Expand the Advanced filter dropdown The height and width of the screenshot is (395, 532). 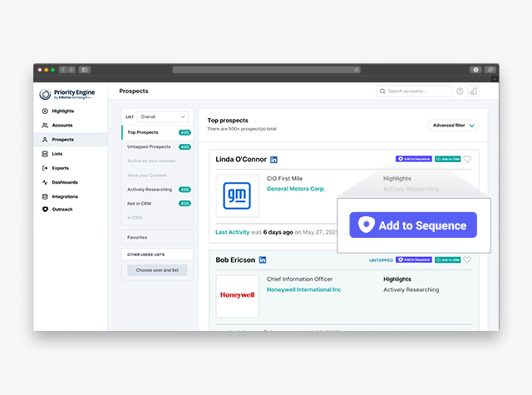453,126
